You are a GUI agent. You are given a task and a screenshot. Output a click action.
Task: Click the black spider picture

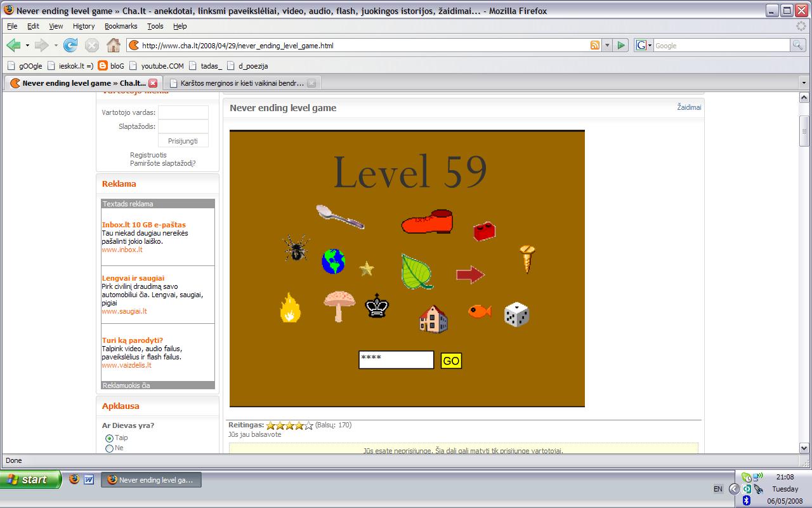[x=296, y=248]
